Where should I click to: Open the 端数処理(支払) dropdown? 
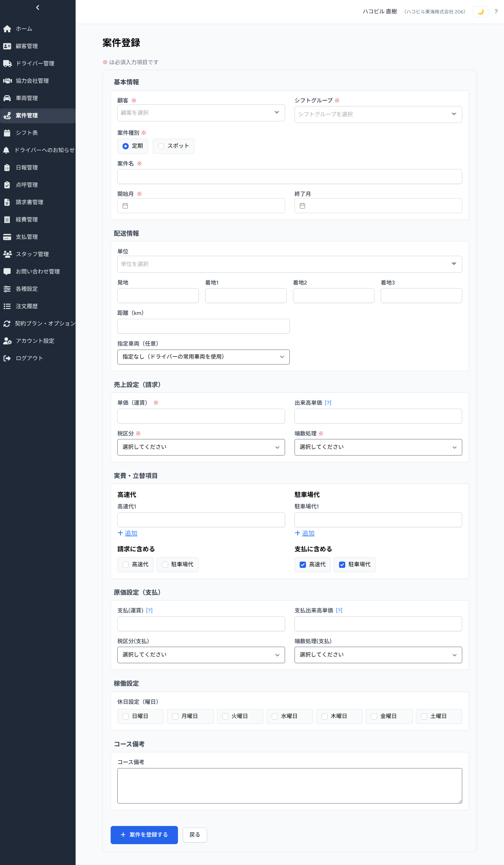pos(378,655)
